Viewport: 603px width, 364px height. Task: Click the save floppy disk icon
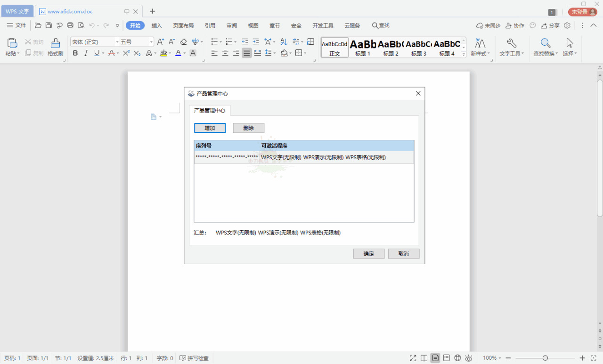(49, 25)
